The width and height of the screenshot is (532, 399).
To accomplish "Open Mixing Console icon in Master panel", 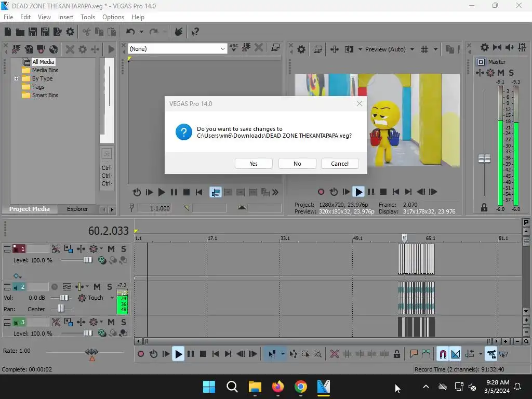I will tap(522, 47).
